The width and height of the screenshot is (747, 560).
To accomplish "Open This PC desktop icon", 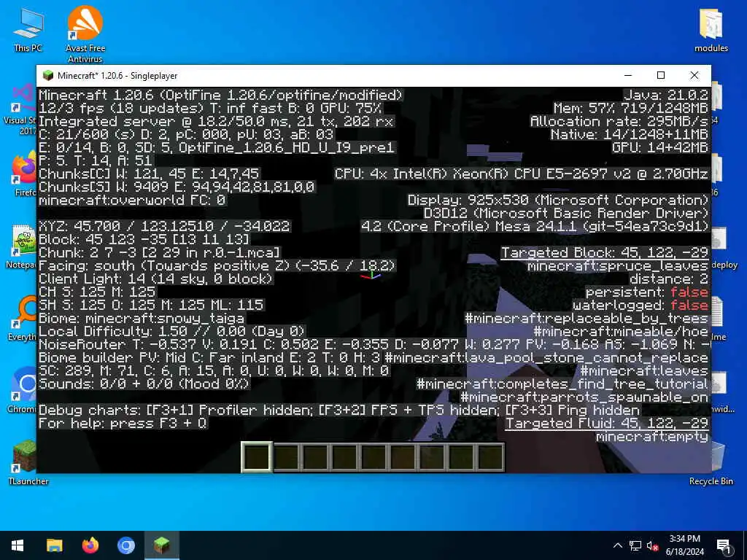I will (x=28, y=30).
